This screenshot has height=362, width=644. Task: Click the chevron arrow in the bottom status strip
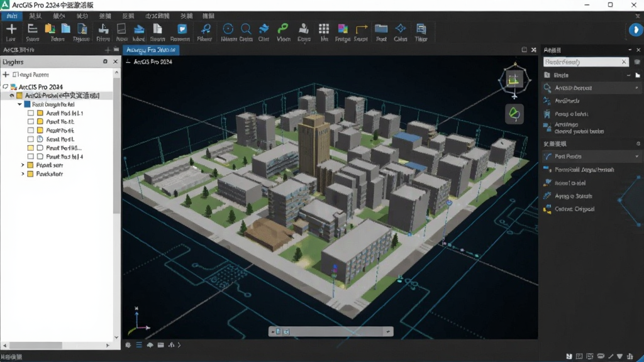(x=179, y=345)
